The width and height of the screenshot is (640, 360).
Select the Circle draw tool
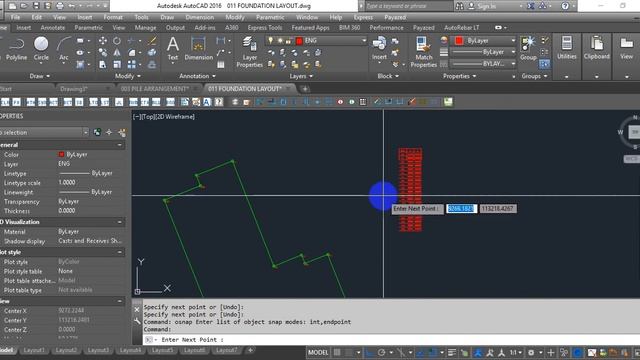(41, 49)
